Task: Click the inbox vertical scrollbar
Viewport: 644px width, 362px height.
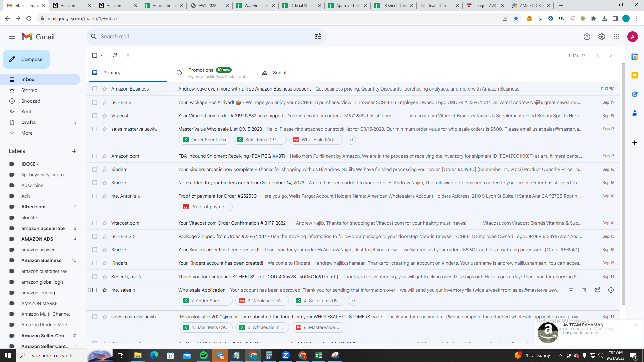Action: tap(623, 184)
